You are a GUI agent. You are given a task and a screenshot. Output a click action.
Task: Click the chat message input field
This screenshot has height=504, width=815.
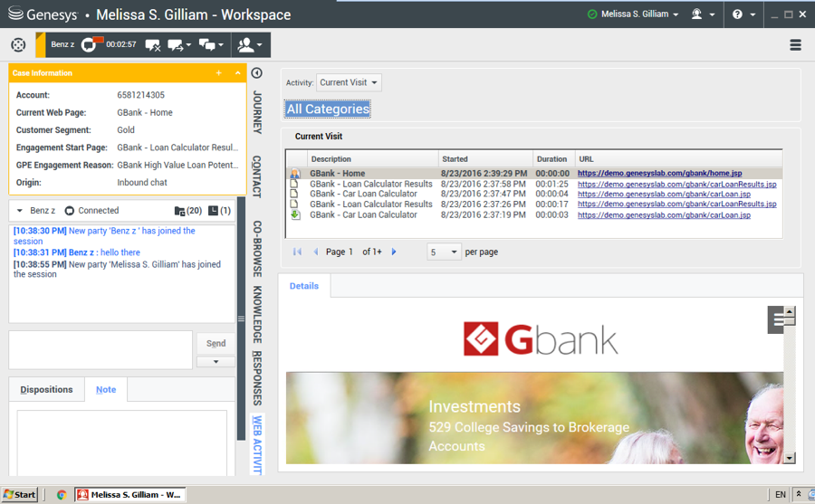tap(100, 349)
